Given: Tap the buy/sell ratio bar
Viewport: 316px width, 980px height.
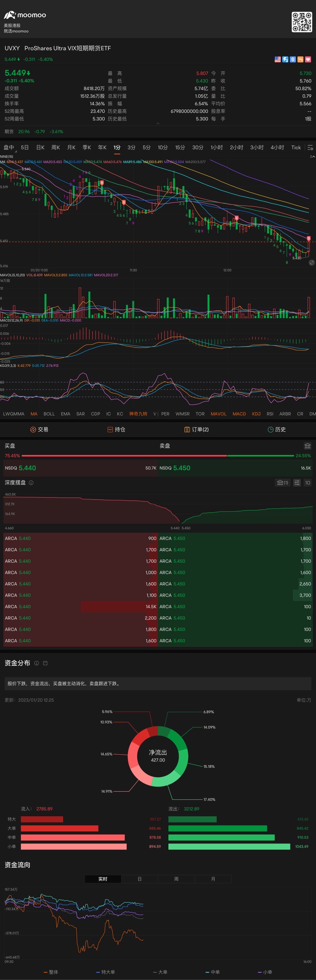Looking at the screenshot, I should tap(158, 455).
